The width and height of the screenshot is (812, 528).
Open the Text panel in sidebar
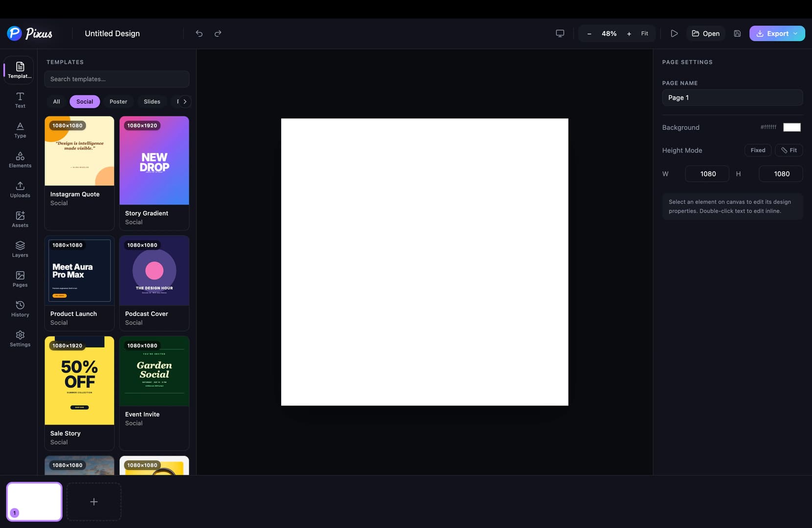tap(20, 100)
